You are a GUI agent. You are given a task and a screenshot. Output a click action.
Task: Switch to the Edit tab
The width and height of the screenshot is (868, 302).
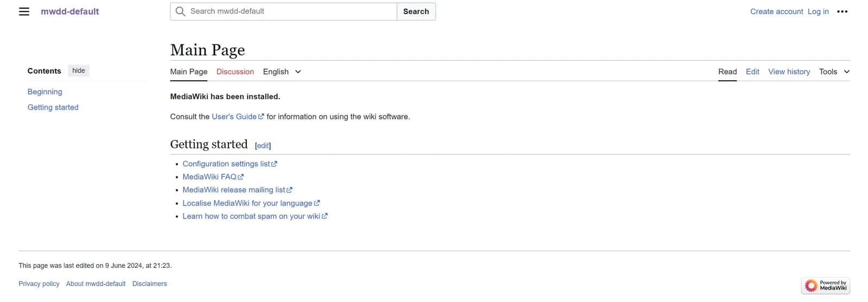[x=752, y=72]
